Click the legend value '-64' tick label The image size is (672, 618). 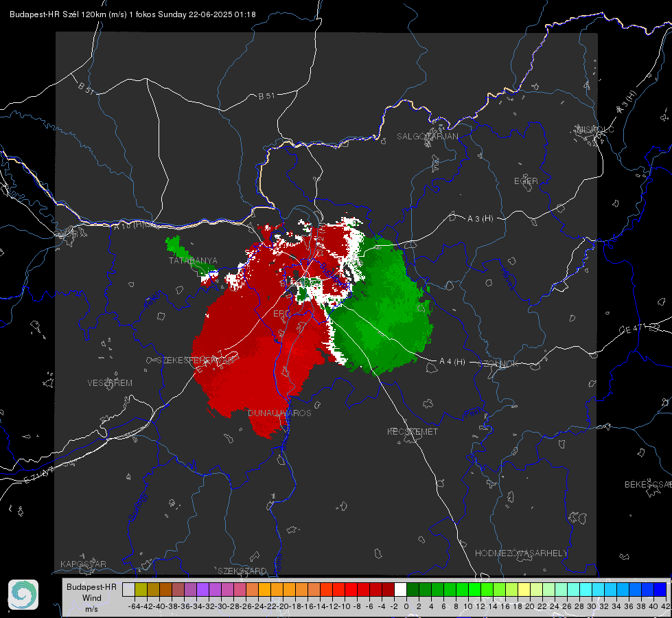coord(135,606)
